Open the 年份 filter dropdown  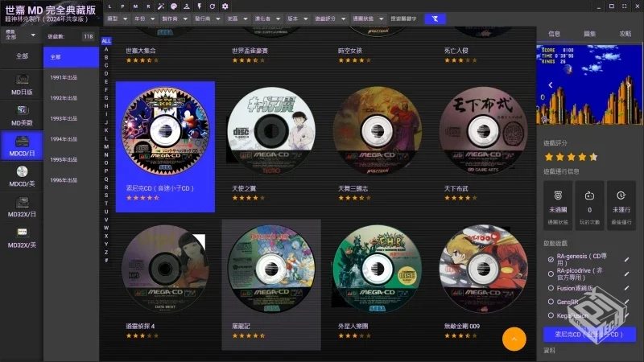click(x=145, y=19)
